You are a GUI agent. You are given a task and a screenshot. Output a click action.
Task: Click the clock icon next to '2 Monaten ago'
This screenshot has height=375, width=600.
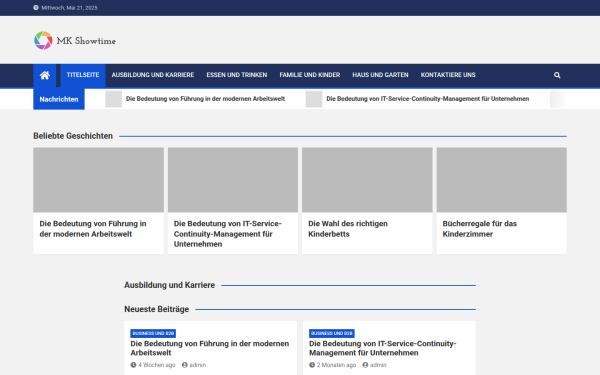[312, 365]
